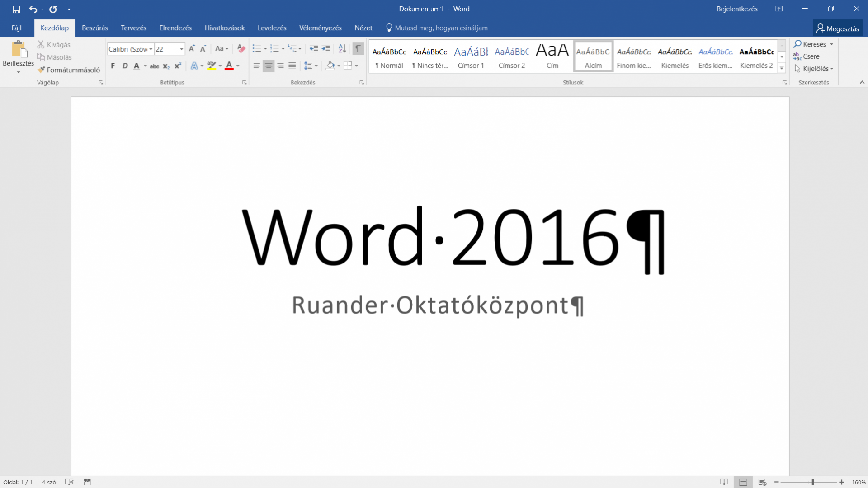Click the Grow Font size icon

pyautogui.click(x=192, y=49)
